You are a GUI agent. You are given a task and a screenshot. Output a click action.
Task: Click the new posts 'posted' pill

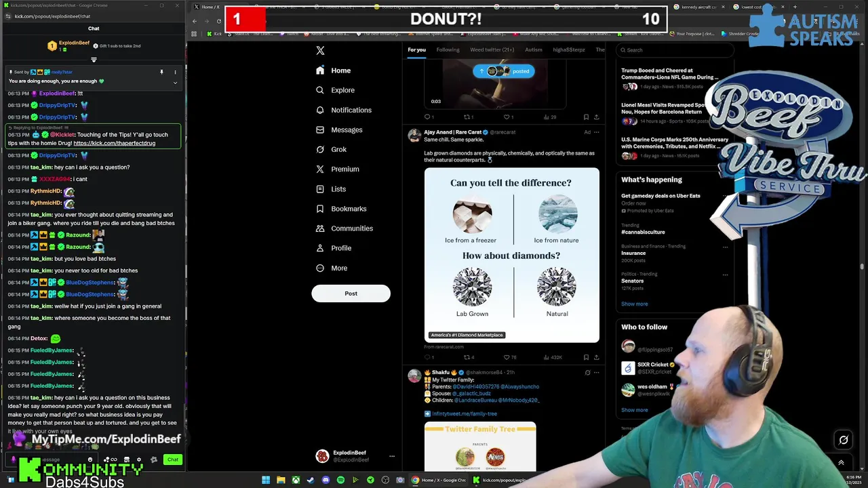click(503, 71)
